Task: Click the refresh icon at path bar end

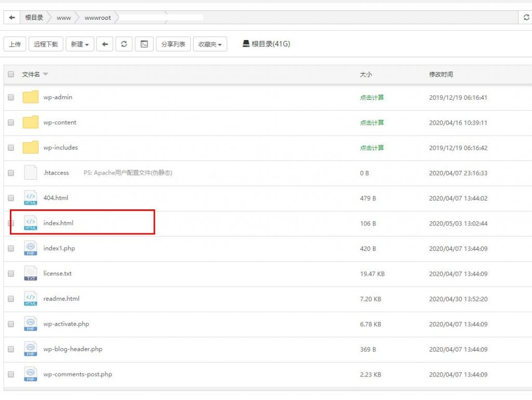Action: [526, 18]
